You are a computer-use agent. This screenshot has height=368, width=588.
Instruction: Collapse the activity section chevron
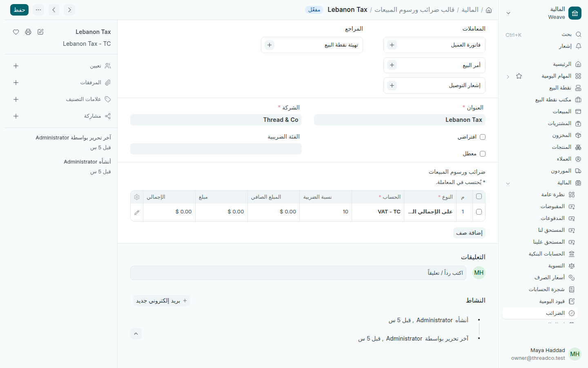point(136,334)
